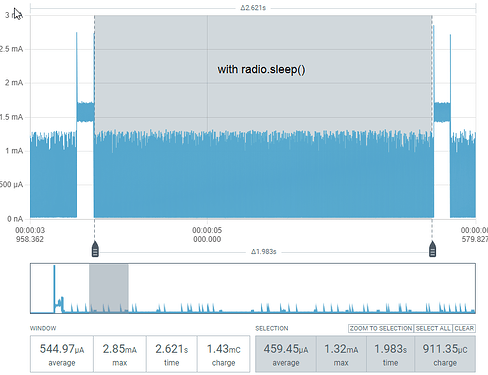Click the window max 2.85mA value

(120, 349)
